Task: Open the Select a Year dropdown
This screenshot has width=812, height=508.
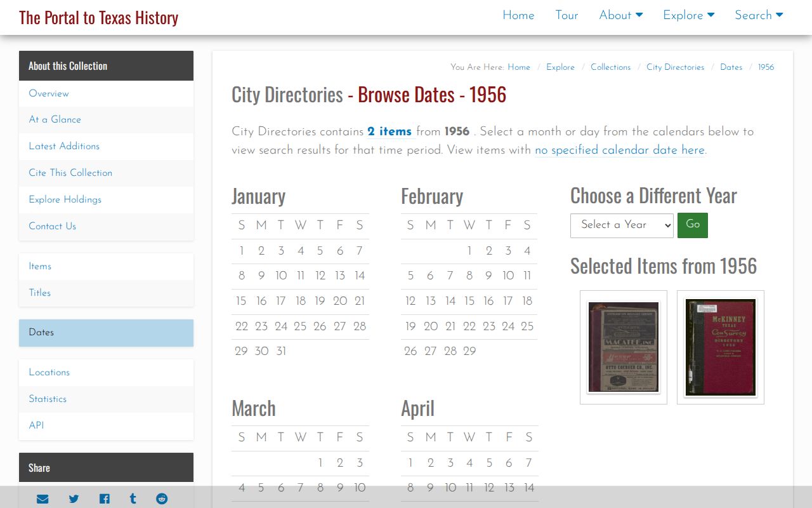Action: tap(622, 225)
